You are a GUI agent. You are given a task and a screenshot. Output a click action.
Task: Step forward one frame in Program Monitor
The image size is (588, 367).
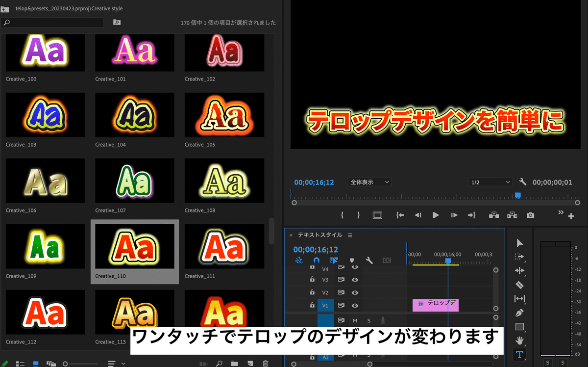coord(454,215)
